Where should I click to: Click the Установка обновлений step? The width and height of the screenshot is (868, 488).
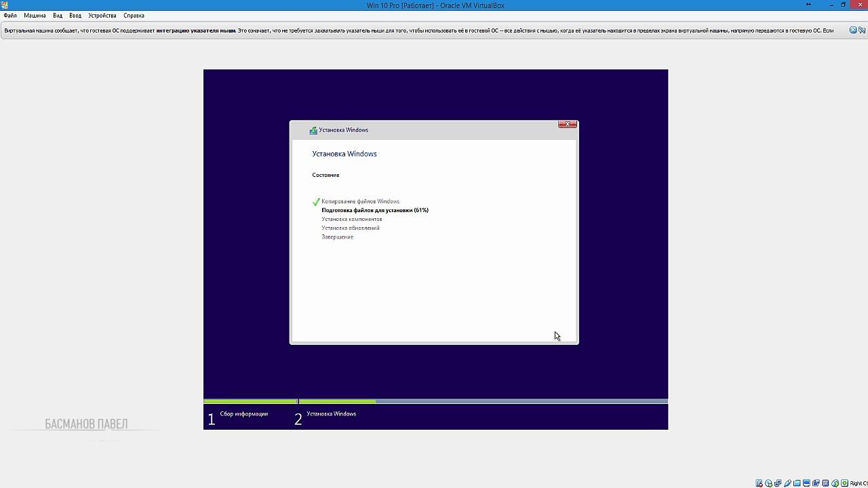(351, 228)
